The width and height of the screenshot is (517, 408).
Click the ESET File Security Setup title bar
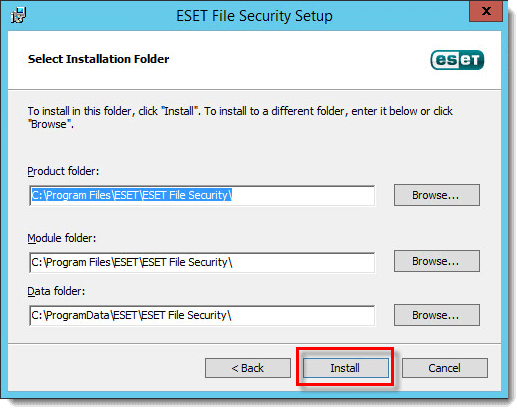pyautogui.click(x=254, y=16)
